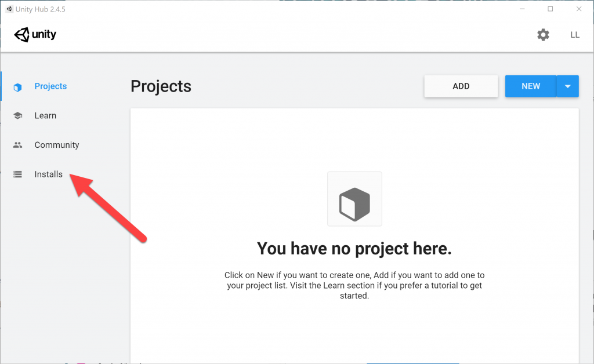594x364 pixels.
Task: Open the Community section
Action: pyautogui.click(x=57, y=145)
